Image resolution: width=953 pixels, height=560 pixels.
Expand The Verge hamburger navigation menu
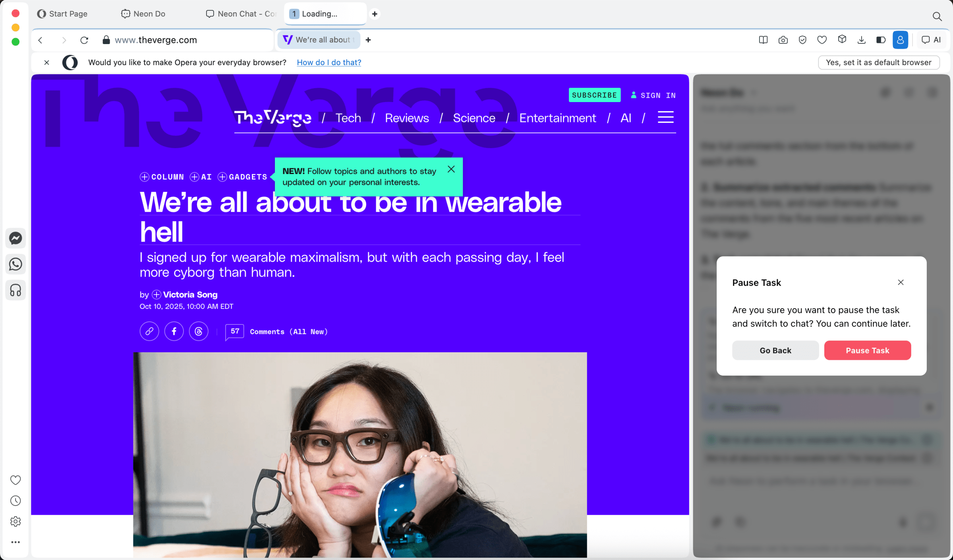[x=665, y=117]
